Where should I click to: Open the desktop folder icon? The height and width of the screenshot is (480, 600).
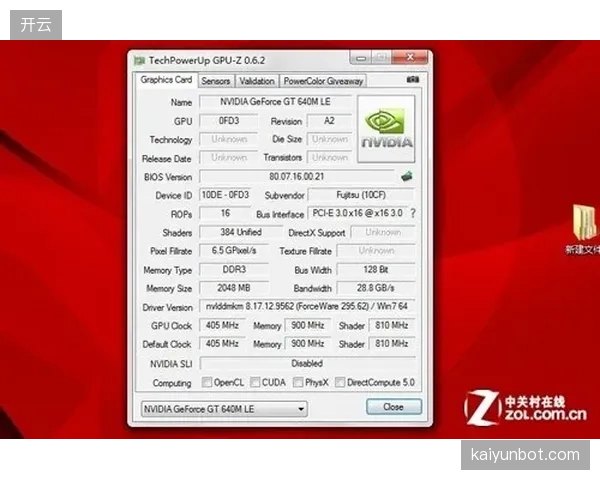pos(584,223)
